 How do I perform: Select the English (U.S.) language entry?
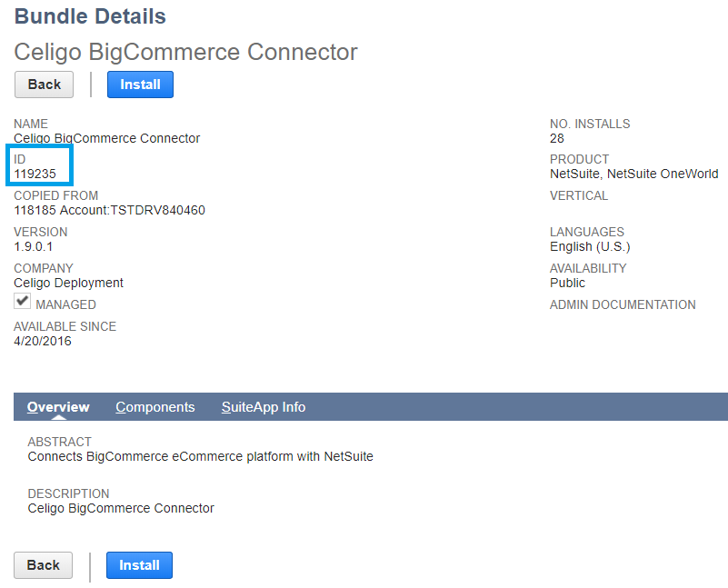(x=589, y=246)
